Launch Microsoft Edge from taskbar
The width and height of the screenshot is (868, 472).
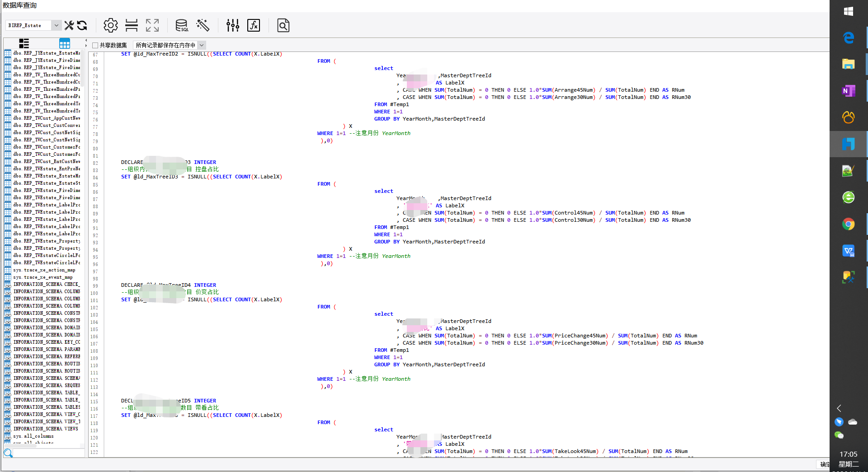tap(849, 37)
